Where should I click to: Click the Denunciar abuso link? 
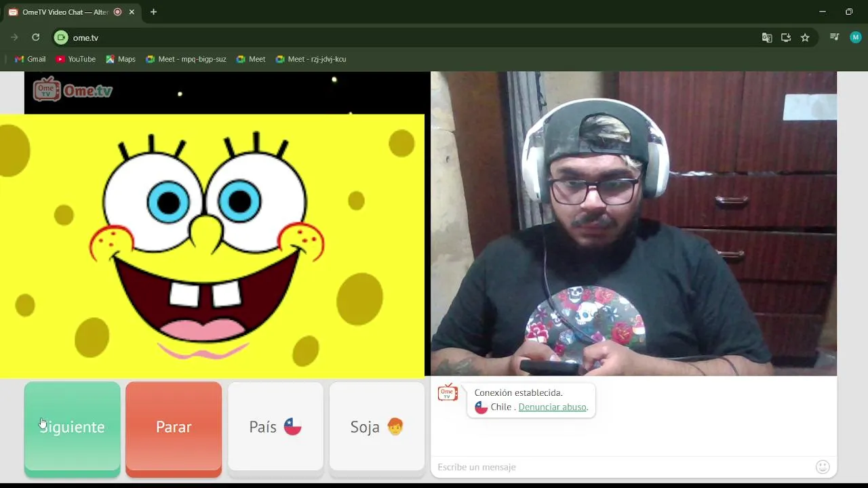click(553, 407)
